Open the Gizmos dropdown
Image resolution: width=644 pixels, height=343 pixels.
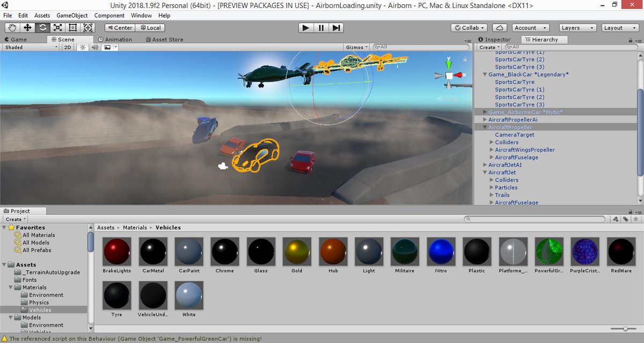point(357,47)
